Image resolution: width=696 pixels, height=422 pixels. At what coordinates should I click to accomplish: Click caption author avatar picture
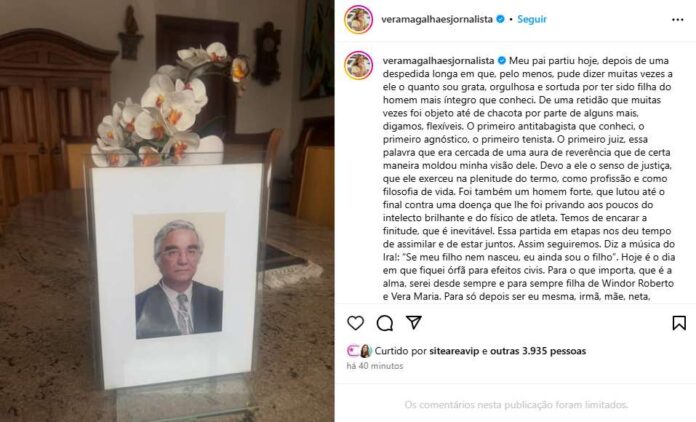click(359, 65)
